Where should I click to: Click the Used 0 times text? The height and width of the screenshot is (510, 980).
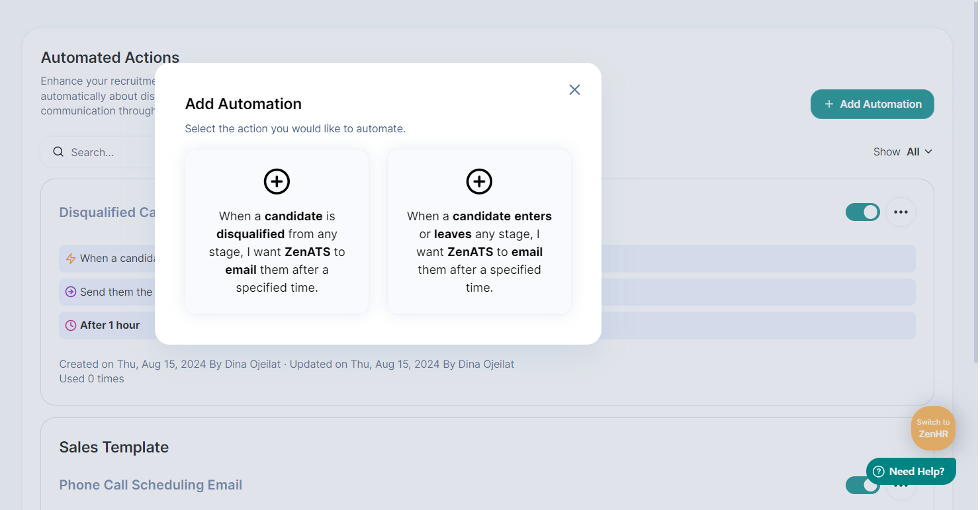tap(91, 379)
